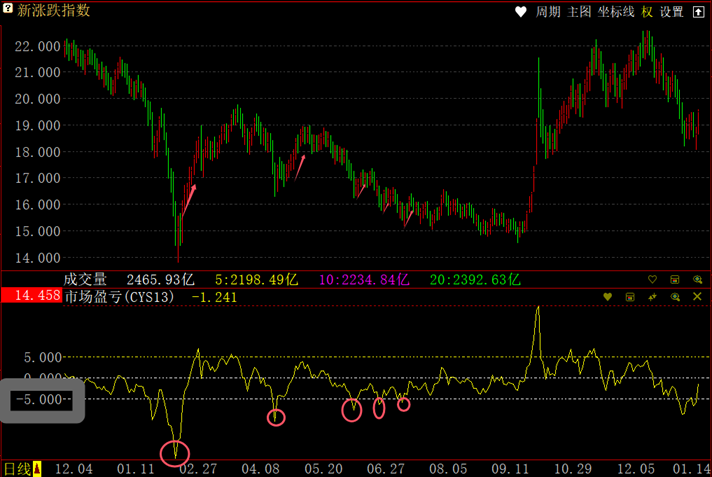712x477 pixels.
Task: Click the 04.08 date marker
Action: pyautogui.click(x=260, y=469)
